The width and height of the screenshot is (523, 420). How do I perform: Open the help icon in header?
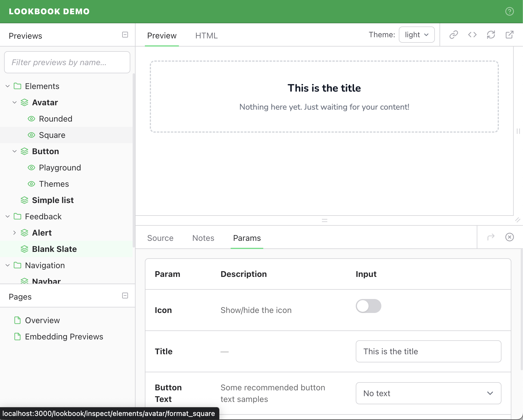509,11
